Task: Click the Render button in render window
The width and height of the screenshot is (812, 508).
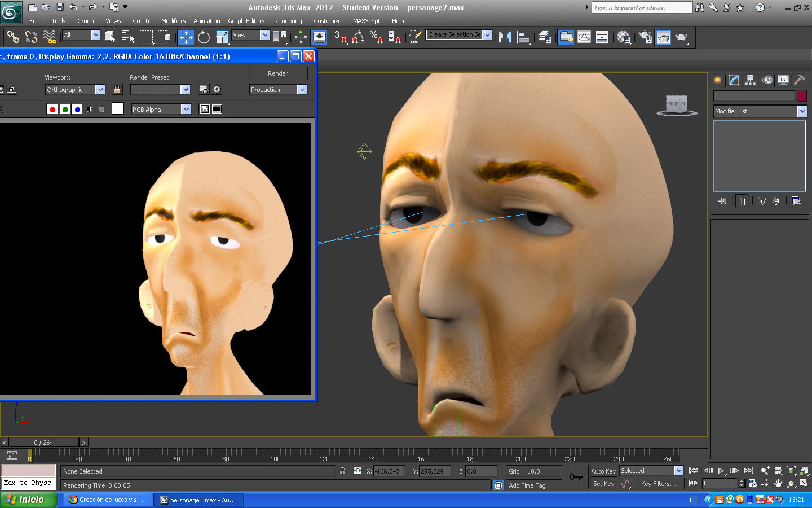Action: tap(278, 73)
